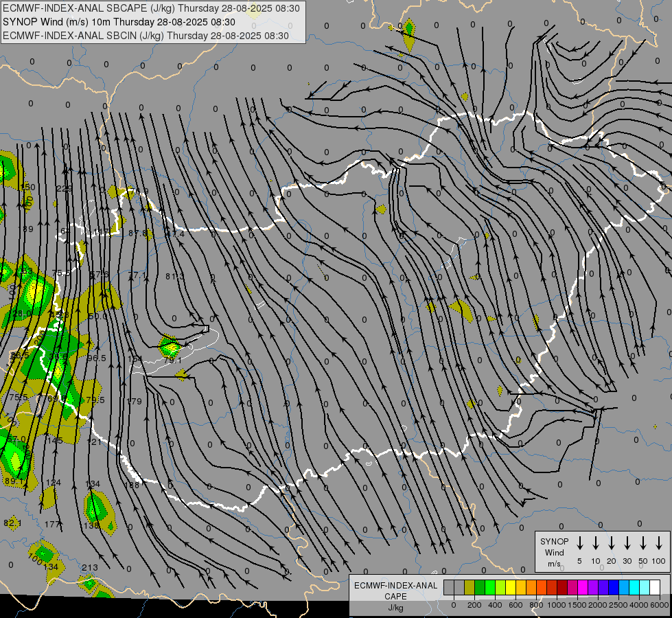672x618 pixels.
Task: Click the map value 79.5
Action: 95,400
